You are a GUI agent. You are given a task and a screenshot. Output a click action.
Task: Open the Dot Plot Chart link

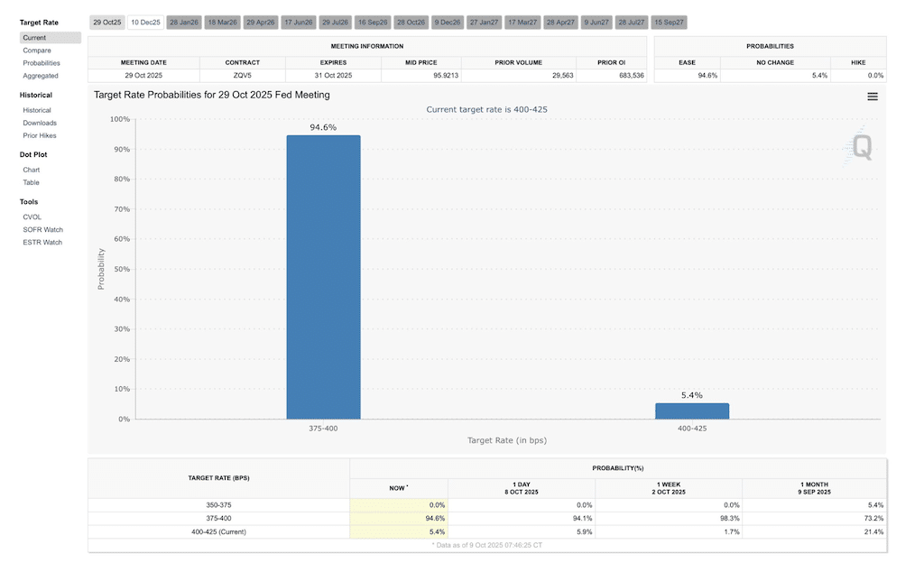coord(32,170)
